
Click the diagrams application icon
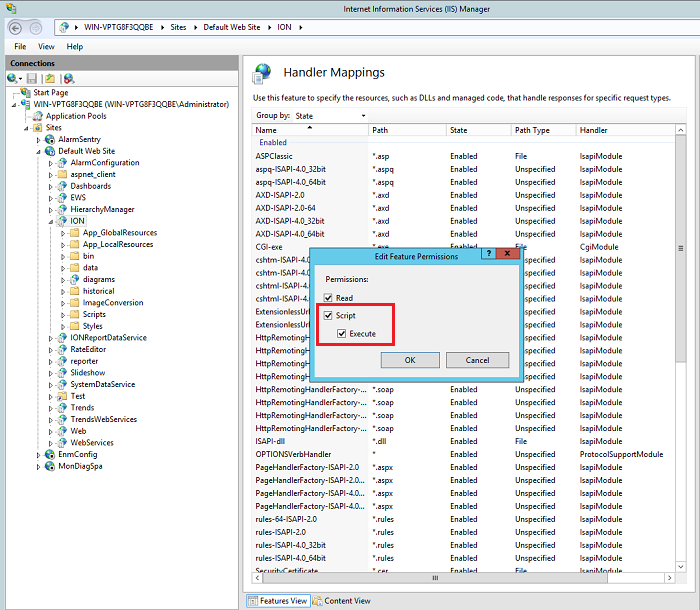tap(75, 279)
